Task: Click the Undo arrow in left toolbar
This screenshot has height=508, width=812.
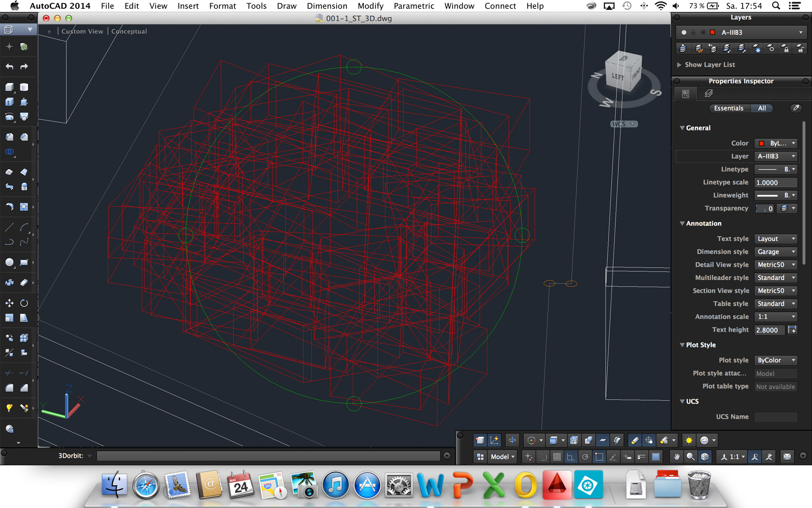Action: [9, 66]
